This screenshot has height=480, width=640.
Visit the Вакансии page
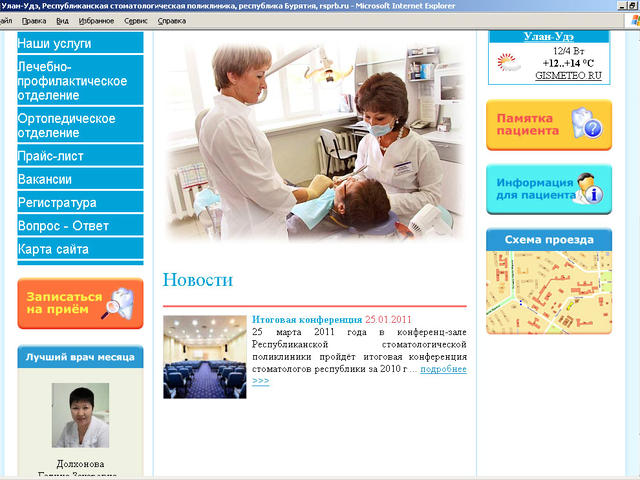45,179
